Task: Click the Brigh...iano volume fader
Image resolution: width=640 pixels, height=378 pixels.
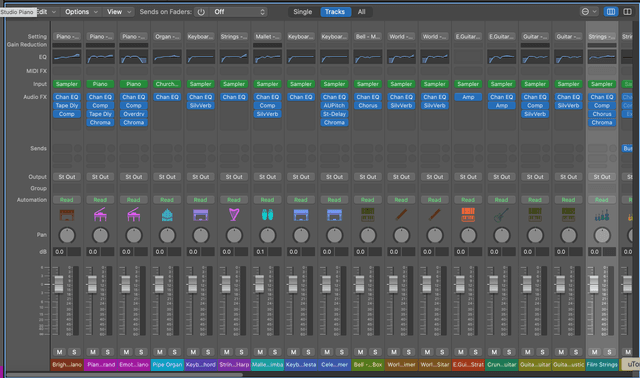Action: [59, 284]
